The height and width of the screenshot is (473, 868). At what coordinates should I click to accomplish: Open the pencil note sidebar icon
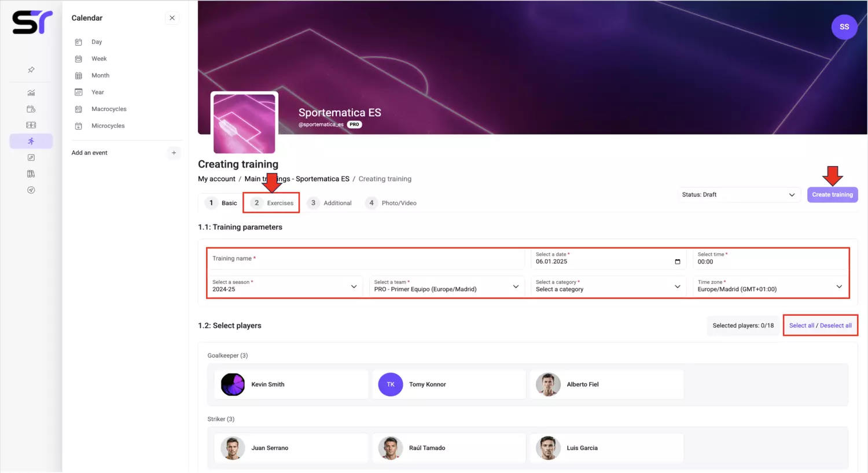31,157
